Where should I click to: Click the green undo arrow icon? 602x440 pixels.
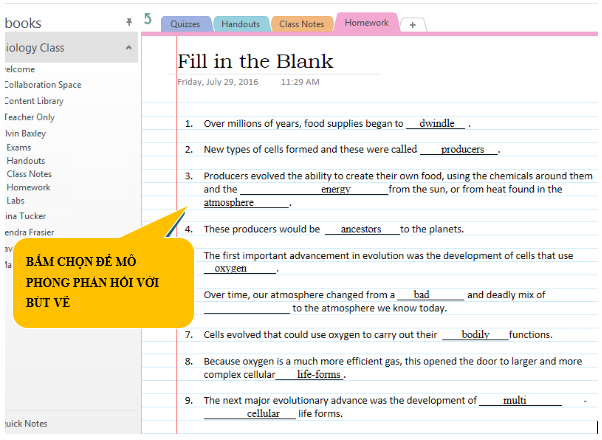click(x=148, y=18)
